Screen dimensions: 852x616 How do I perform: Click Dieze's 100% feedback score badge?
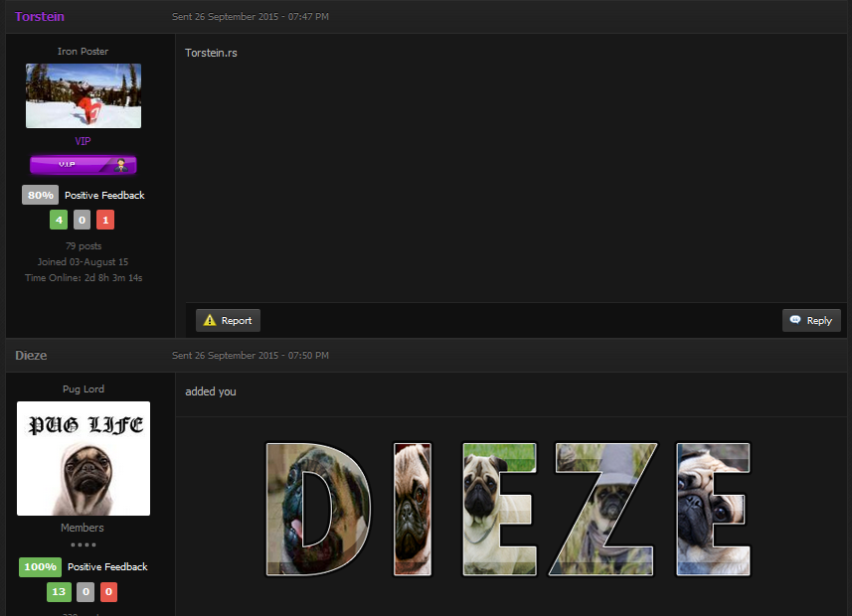tap(40, 567)
